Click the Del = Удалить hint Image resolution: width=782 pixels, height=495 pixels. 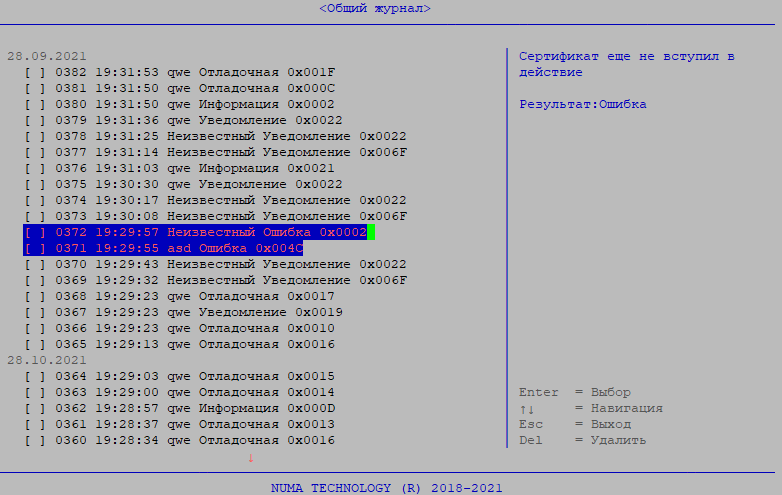click(582, 441)
